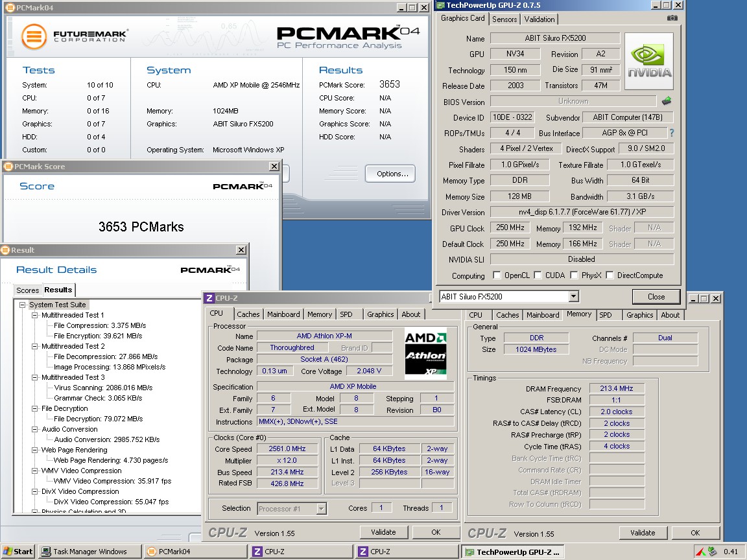The width and height of the screenshot is (747, 560).
Task: Toggle the PhysX checkbox
Action: (x=574, y=275)
